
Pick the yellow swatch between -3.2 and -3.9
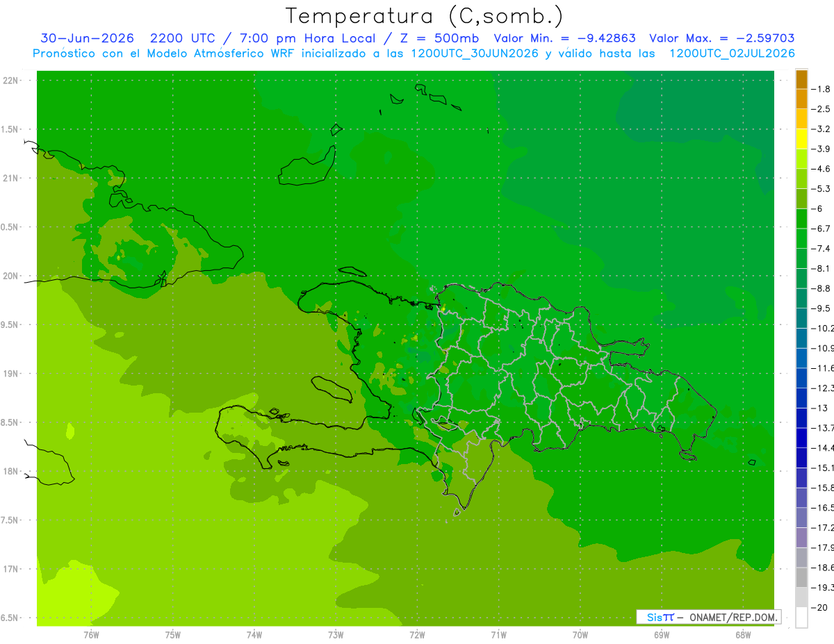click(801, 139)
